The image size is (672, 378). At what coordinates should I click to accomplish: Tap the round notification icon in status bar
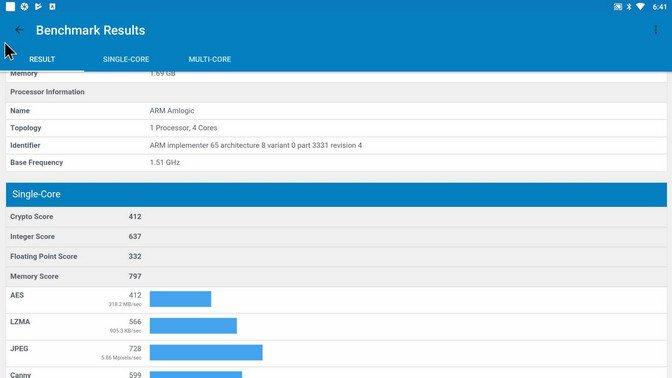click(24, 6)
